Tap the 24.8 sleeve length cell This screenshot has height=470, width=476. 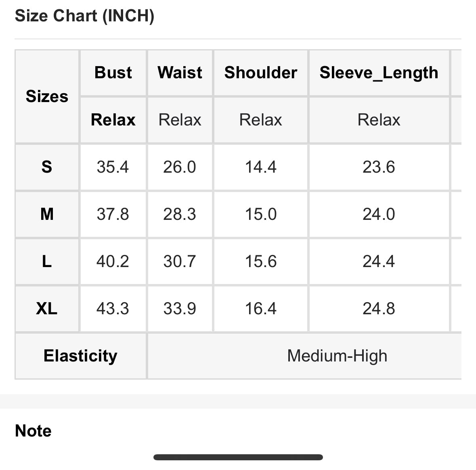[x=379, y=309]
